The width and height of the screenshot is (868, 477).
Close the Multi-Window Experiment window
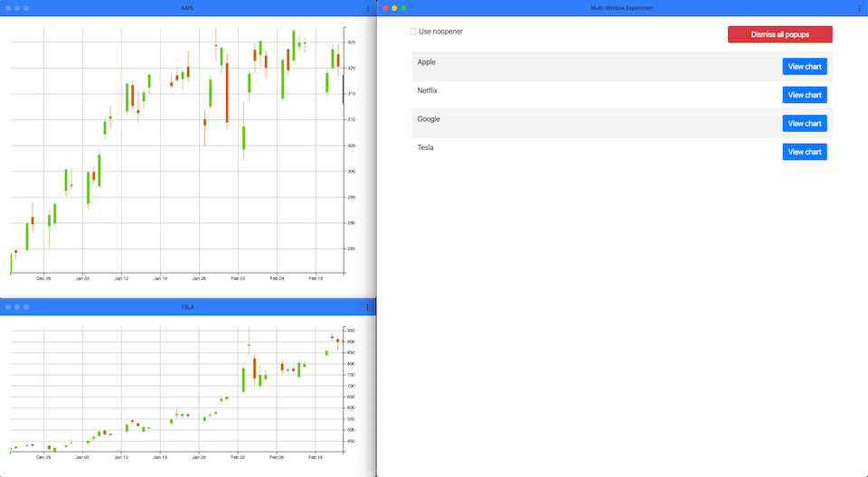386,8
